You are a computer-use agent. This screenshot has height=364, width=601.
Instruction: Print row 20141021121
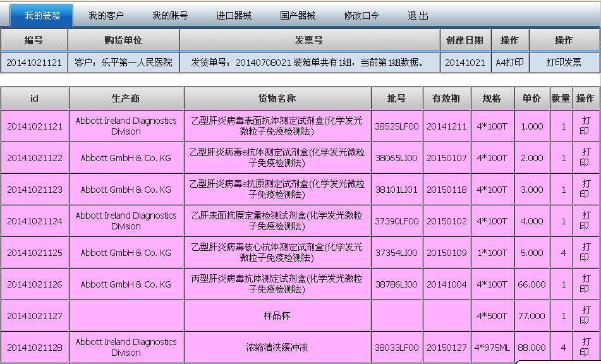[585, 126]
